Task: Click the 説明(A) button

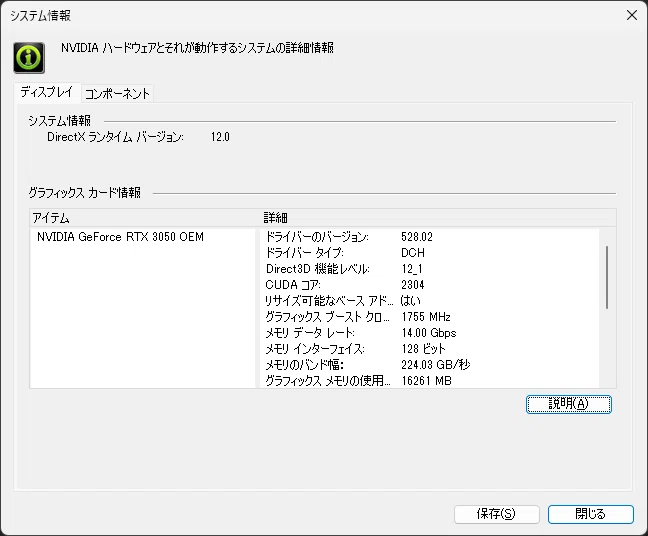Action: (569, 404)
